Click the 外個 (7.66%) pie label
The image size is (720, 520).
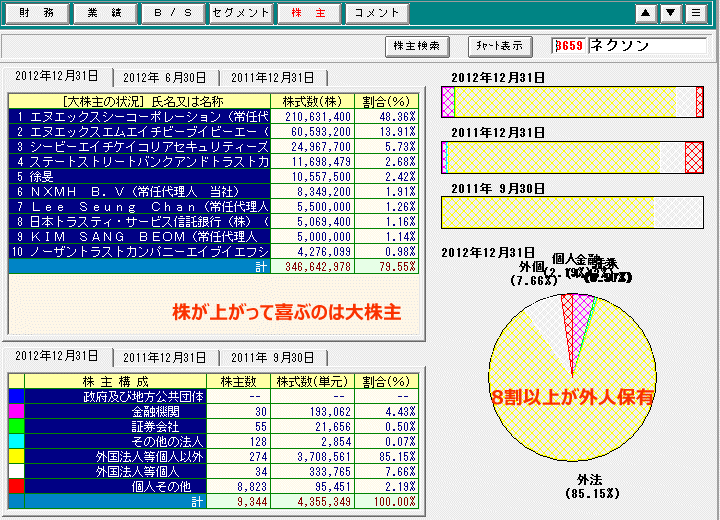[533, 274]
